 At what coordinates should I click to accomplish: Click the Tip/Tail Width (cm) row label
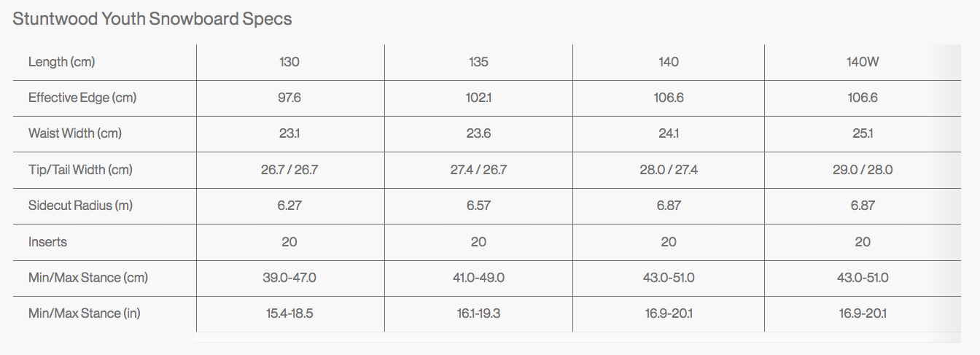pos(80,170)
